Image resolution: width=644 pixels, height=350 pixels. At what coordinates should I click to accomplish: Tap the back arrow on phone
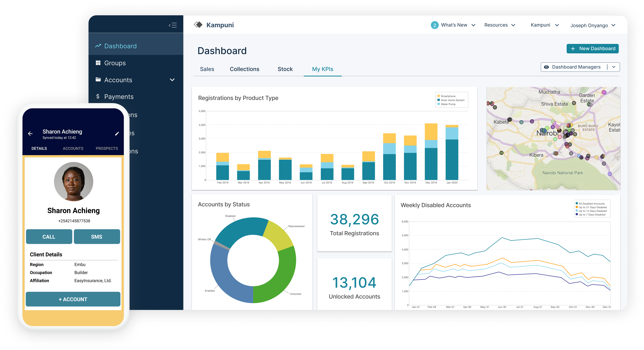point(30,134)
